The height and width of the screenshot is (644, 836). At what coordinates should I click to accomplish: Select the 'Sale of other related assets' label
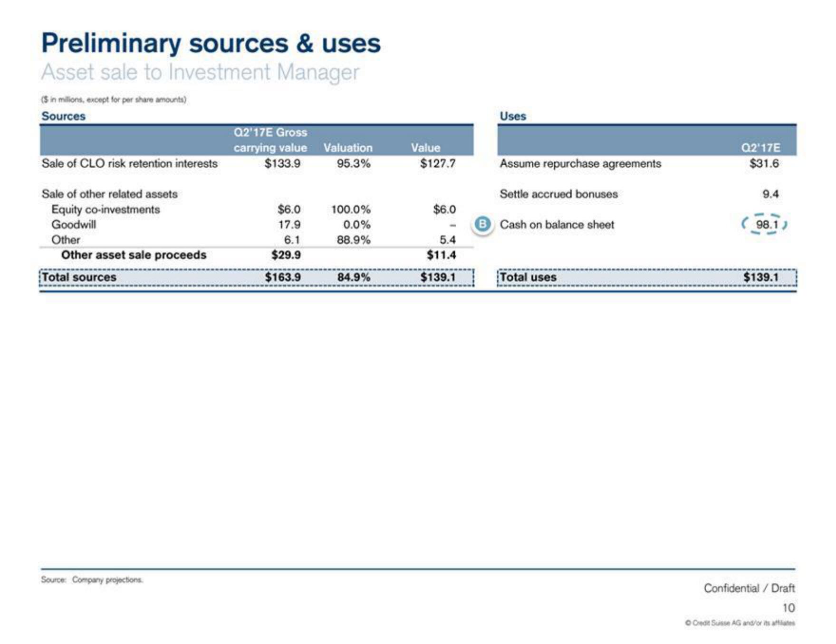109,194
